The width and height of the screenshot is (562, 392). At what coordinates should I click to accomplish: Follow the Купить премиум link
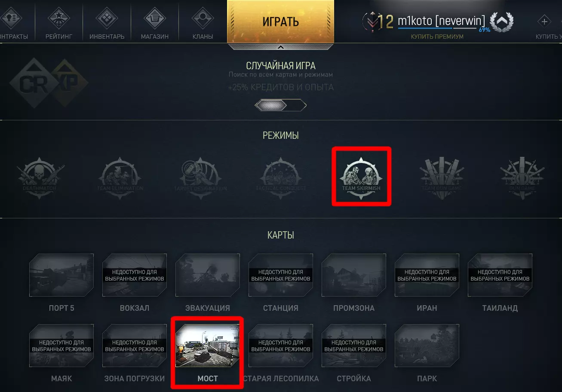point(437,37)
